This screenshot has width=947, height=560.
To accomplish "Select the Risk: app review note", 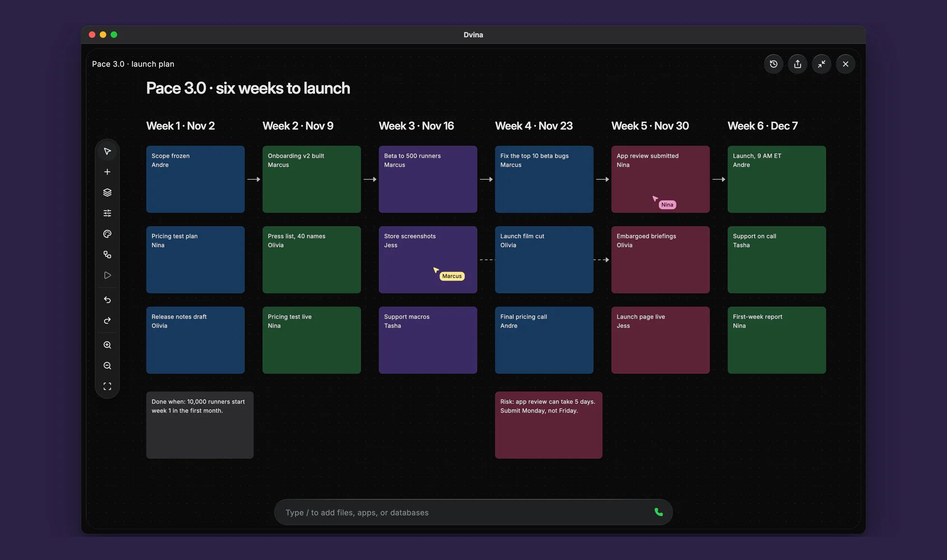I will pos(549,425).
